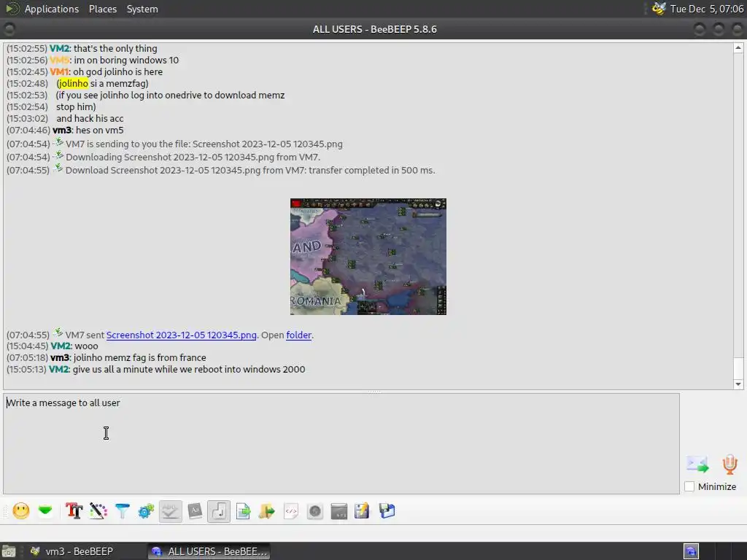Click the message input field
Viewport: 747px width, 560px height.
341,443
